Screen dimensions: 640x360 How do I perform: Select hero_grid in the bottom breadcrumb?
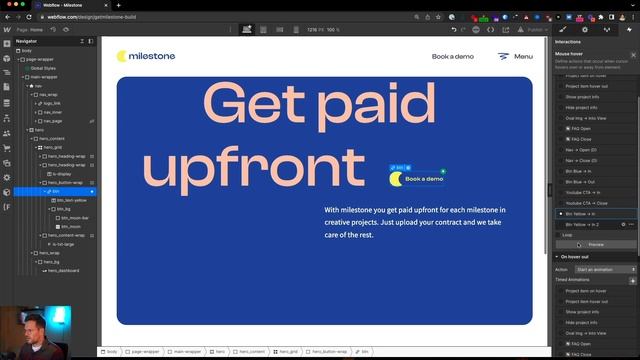coord(286,351)
